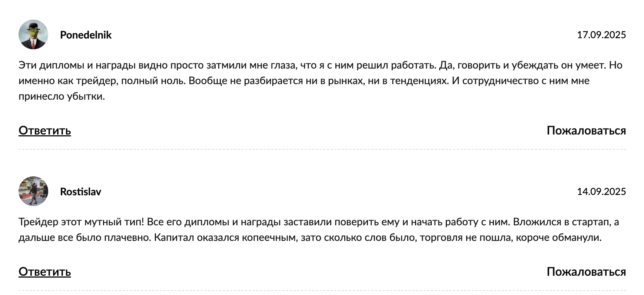Report Rostislav's comment with Пожаловаться
Image resolution: width=644 pixels, height=295 pixels.
tap(586, 272)
